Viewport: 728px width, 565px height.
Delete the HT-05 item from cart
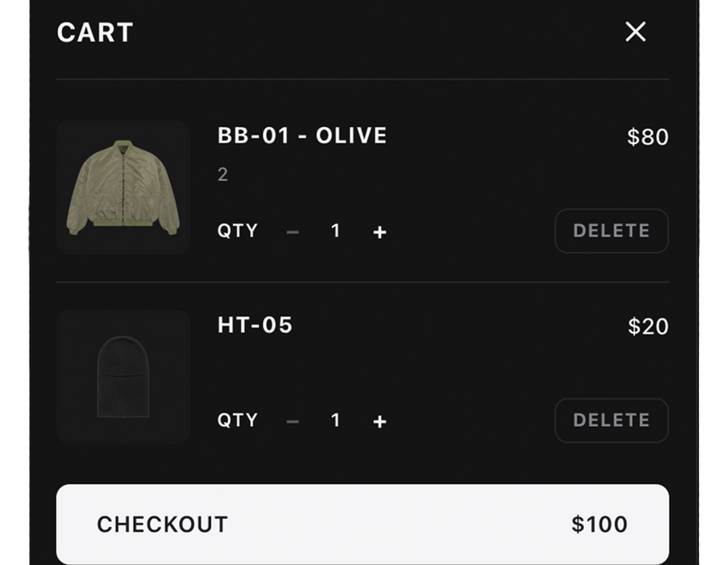coord(612,420)
